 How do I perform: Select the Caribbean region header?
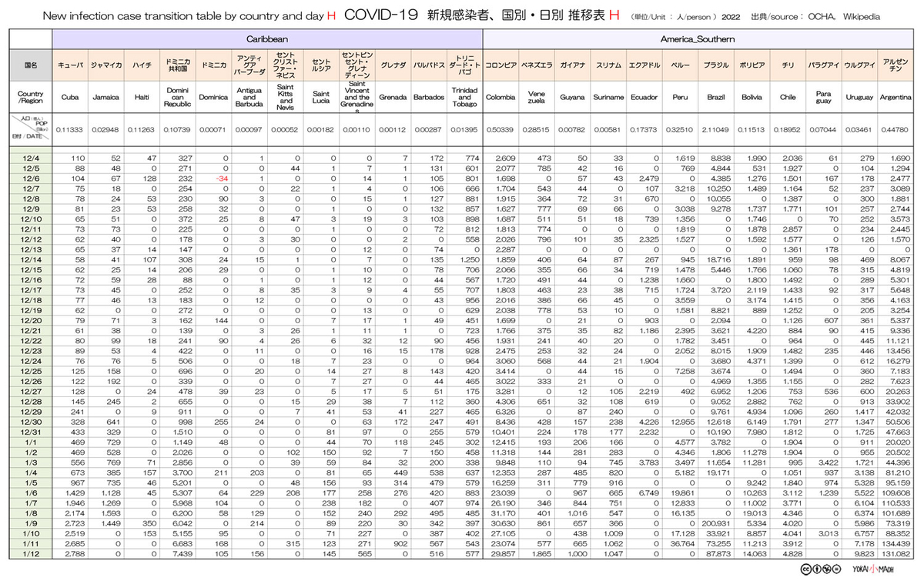tap(268, 38)
